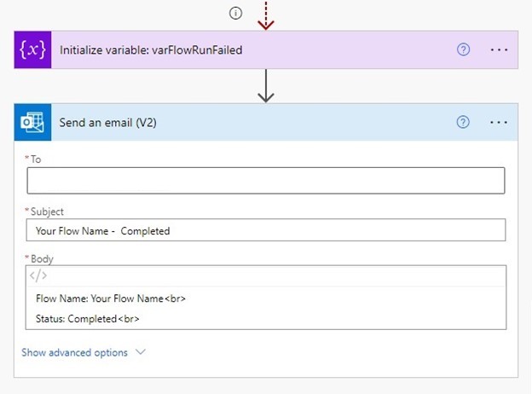
Task: Click the chevron next to Show advanced options
Action: 141,352
